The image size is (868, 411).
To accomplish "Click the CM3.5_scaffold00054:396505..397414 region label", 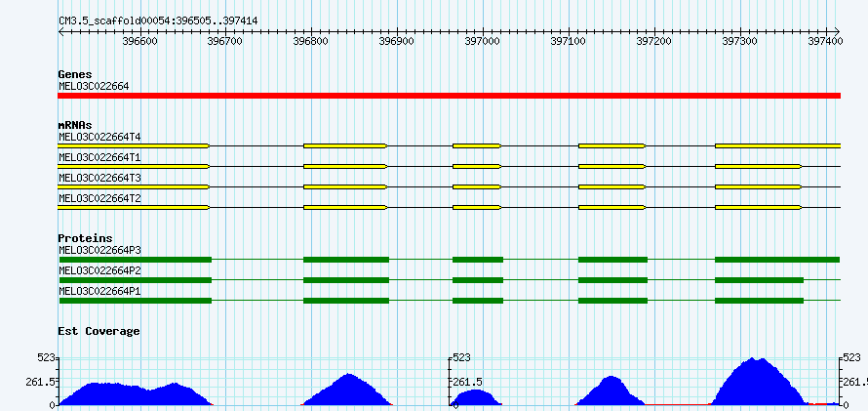I will click(158, 21).
